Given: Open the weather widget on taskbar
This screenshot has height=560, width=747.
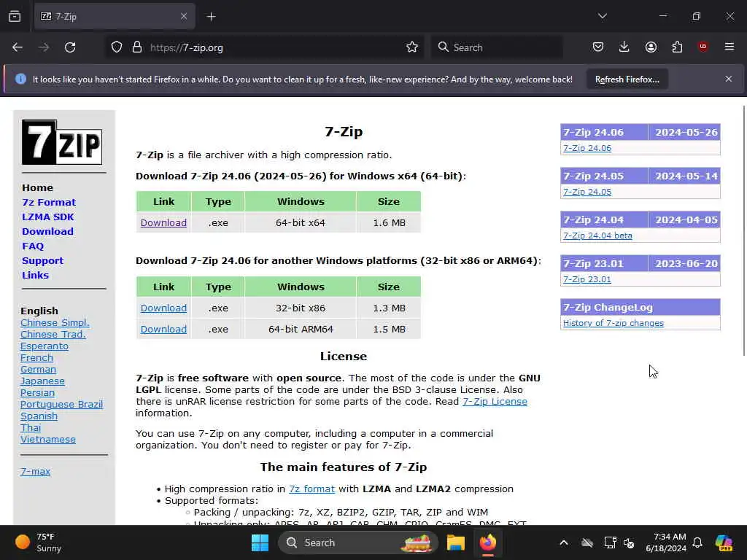Looking at the screenshot, I should [x=38, y=542].
